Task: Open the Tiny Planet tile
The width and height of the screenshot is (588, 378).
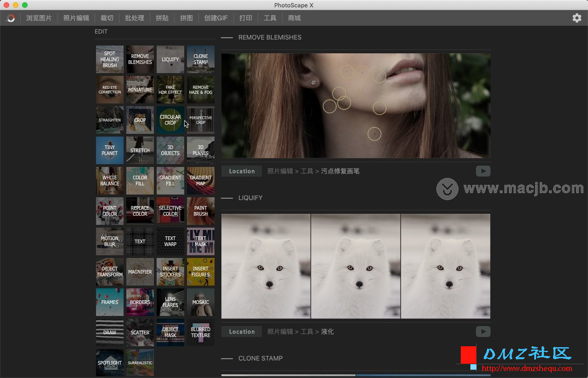Action: point(110,150)
